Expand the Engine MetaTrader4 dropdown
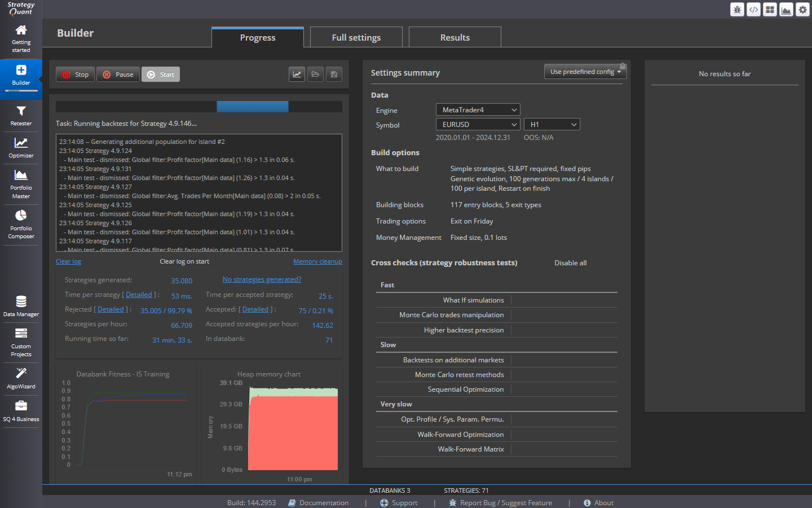Image resolution: width=812 pixels, height=508 pixels. click(478, 110)
